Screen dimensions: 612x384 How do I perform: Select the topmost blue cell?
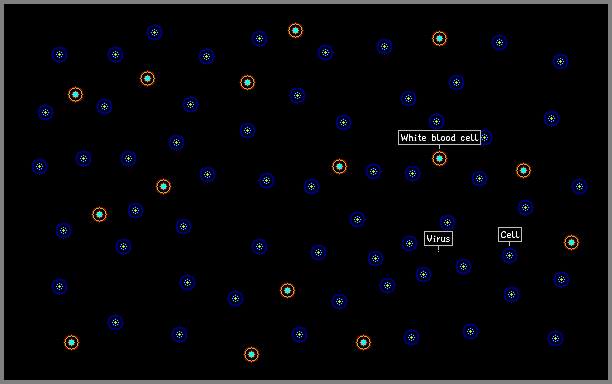(x=155, y=32)
